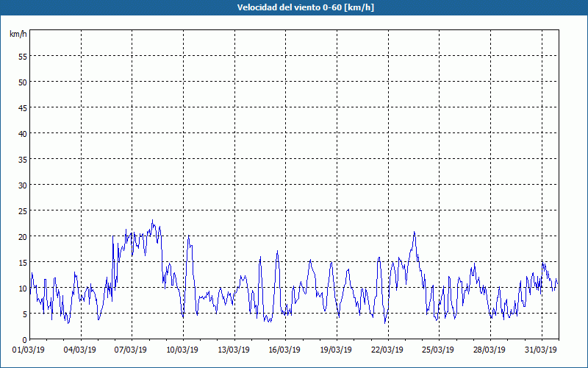This screenshot has height=368, width=588.
Task: Click the y-axis value '30'
Action: tap(23, 185)
